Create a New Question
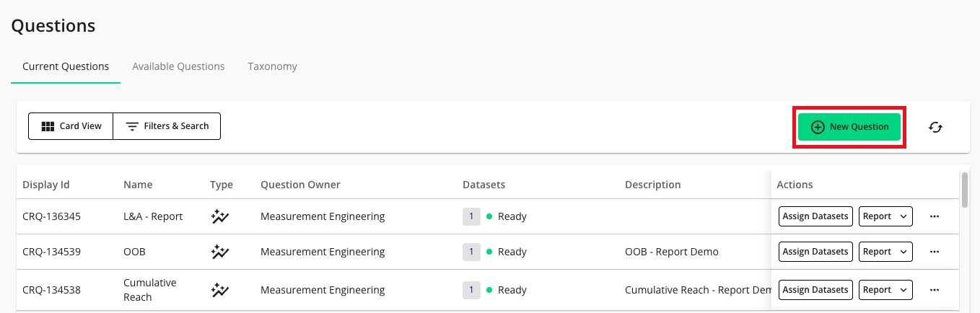 pos(849,127)
